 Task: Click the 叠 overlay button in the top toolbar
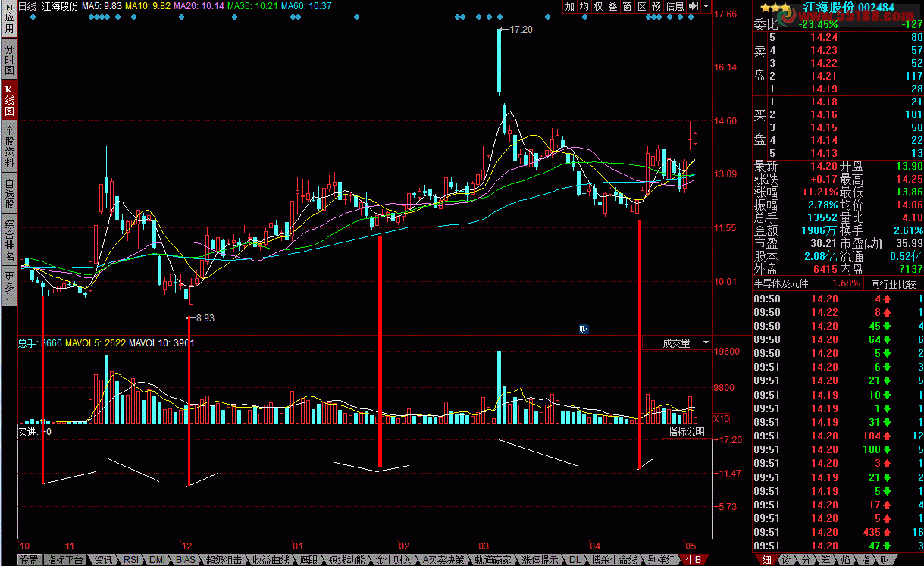[613, 6]
